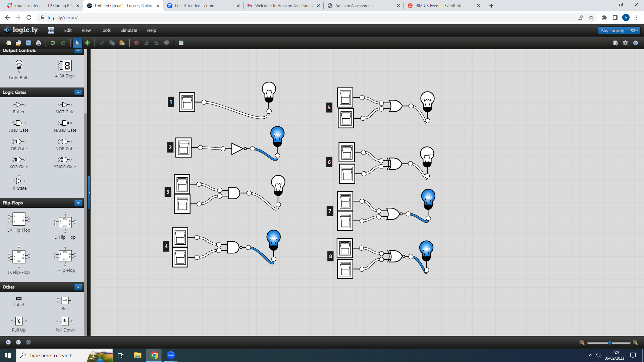The image size is (644, 362).
Task: Toggle the switch in circuit 2
Action: pos(183,147)
